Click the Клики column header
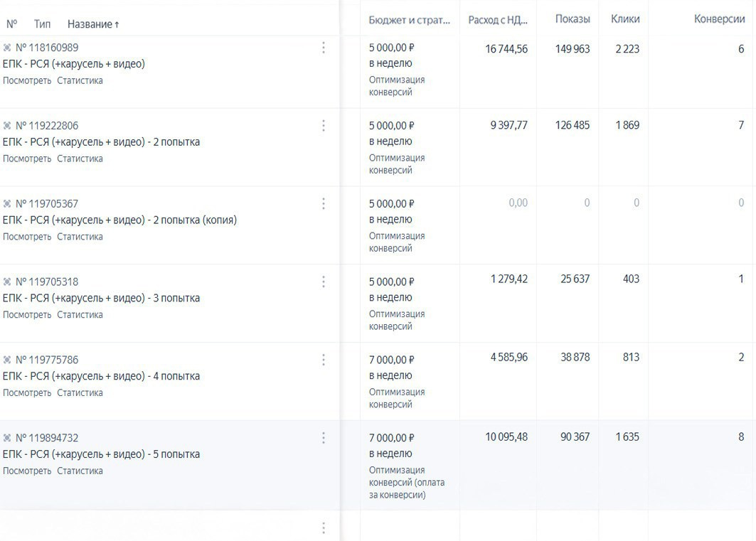The width and height of the screenshot is (756, 541). (x=625, y=19)
